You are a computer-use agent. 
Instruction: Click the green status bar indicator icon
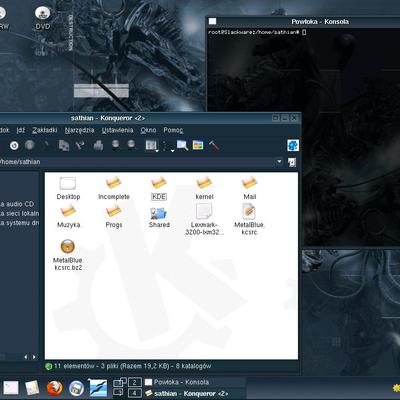pyautogui.click(x=49, y=366)
